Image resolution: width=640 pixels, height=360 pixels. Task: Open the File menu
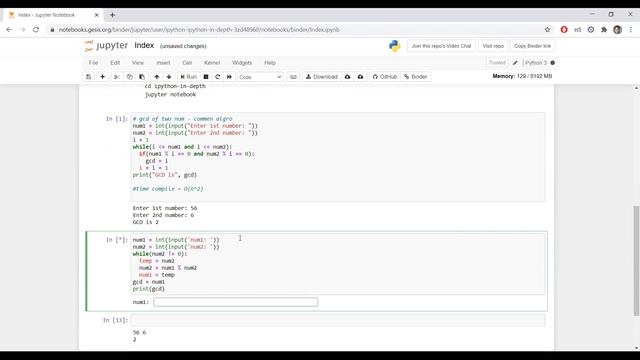click(x=93, y=63)
